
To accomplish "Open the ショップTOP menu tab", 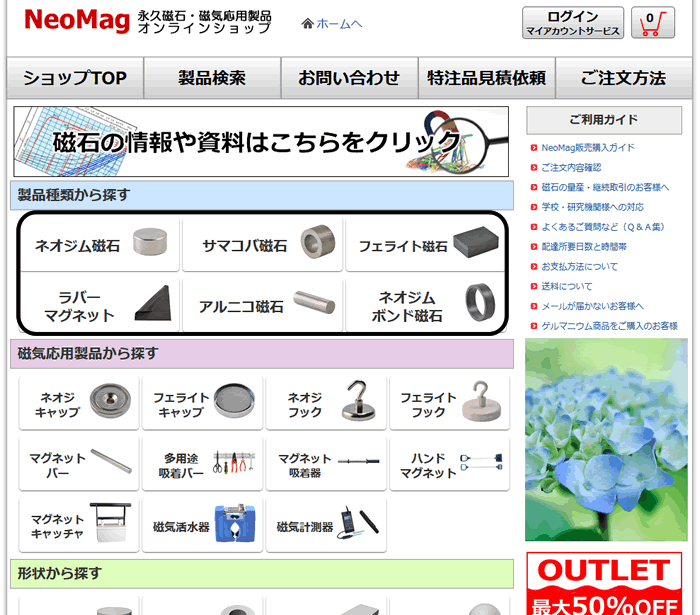I will 75,78.
